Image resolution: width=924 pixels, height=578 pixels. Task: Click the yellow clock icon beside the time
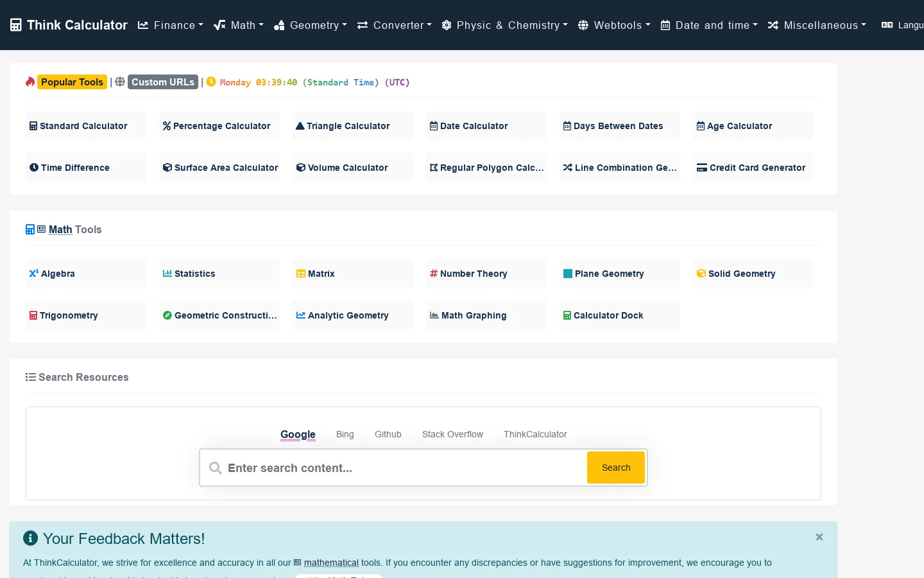[211, 82]
